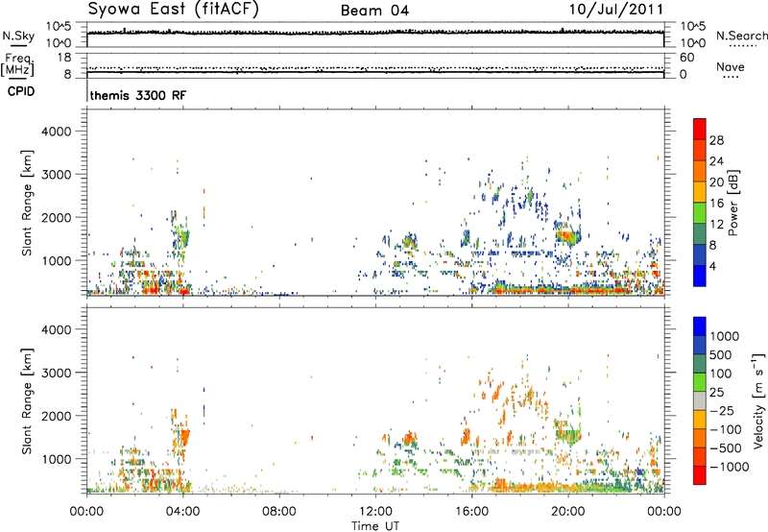The height and width of the screenshot is (532, 768).
Task: Pick the green Velocity segment between 25 and 100
Action: (x=700, y=382)
